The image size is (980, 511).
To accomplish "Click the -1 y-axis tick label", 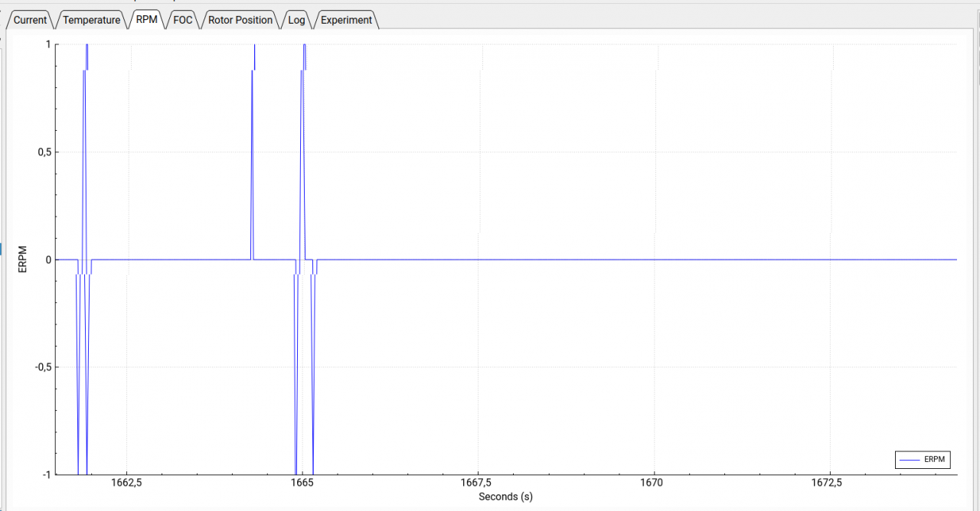I will [47, 474].
